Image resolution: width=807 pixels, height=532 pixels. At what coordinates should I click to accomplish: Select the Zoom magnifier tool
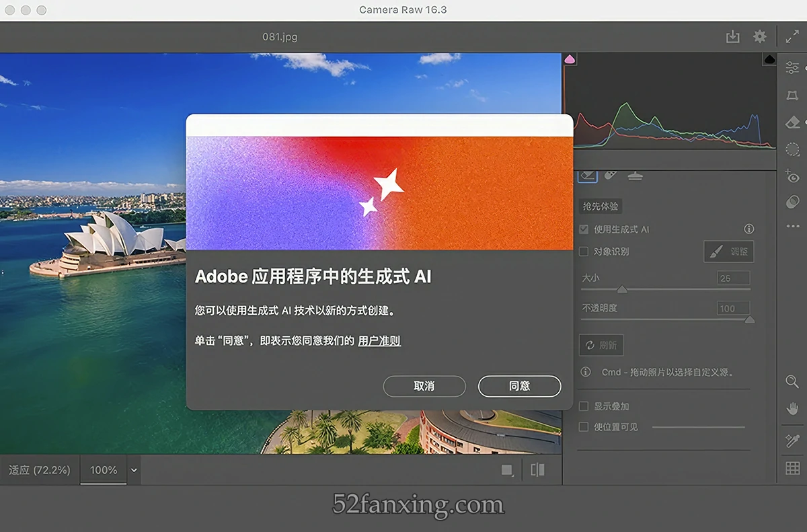(792, 382)
